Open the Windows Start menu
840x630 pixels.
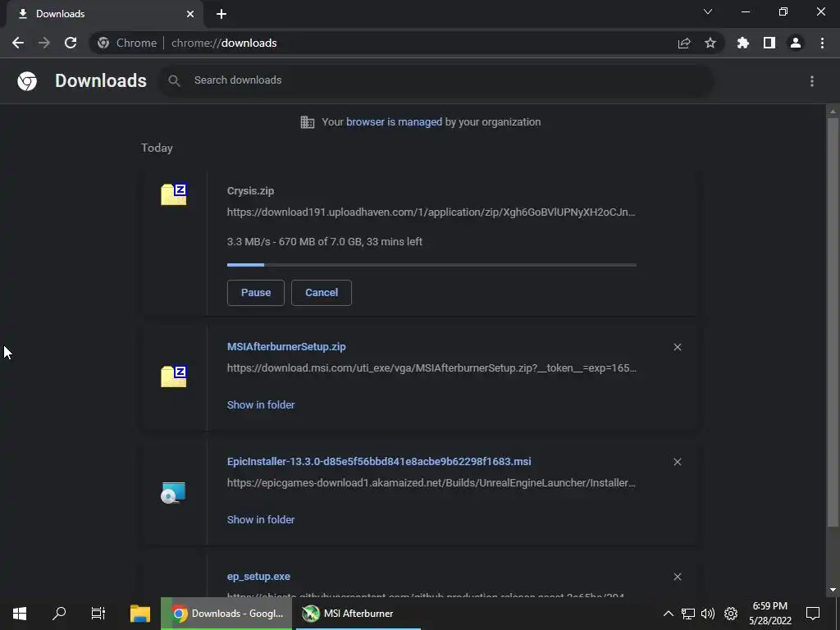20,614
